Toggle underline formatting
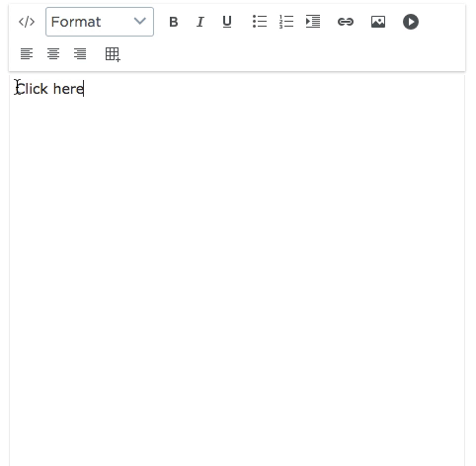The width and height of the screenshot is (476, 466). click(227, 22)
